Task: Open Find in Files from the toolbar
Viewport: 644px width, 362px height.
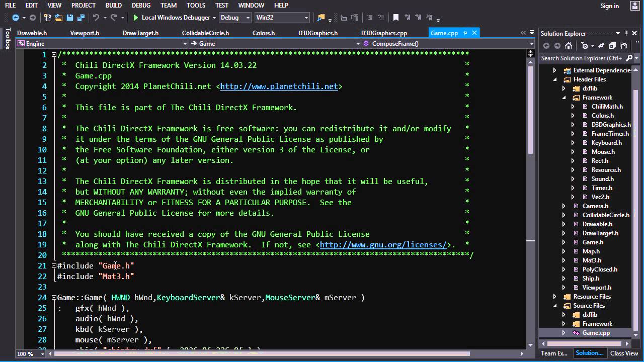Action: click(321, 18)
